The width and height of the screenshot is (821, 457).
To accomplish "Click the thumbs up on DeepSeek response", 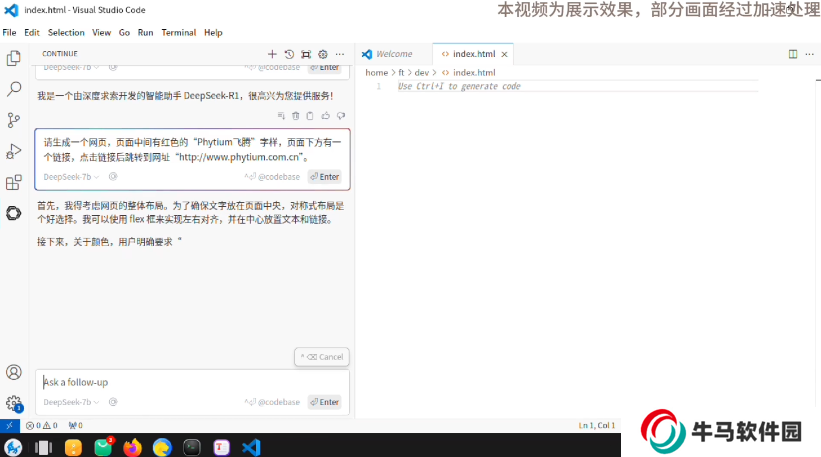I will point(326,116).
